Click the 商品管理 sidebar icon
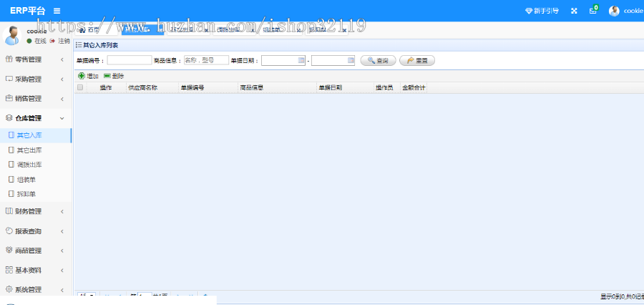 point(9,251)
